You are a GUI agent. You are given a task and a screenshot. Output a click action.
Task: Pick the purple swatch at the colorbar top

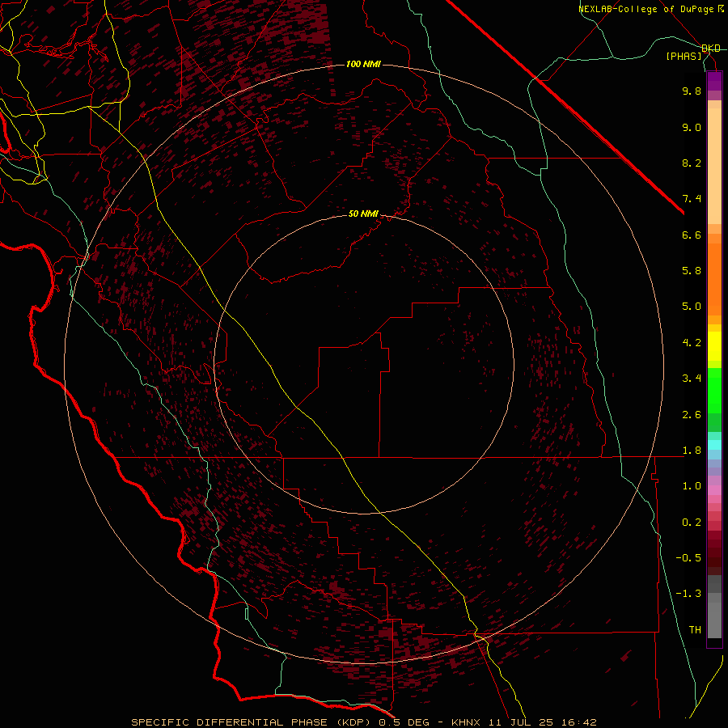714,81
